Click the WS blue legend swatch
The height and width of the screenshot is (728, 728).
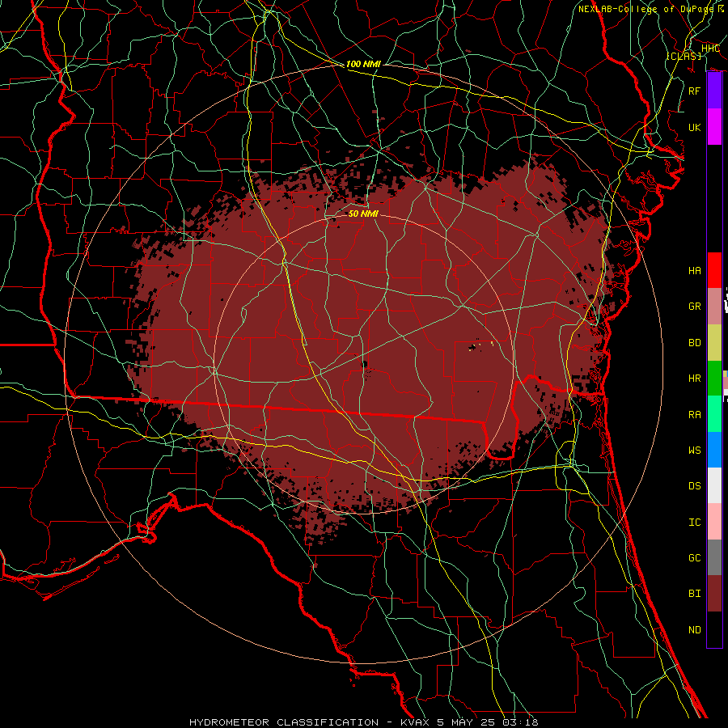pos(714,450)
